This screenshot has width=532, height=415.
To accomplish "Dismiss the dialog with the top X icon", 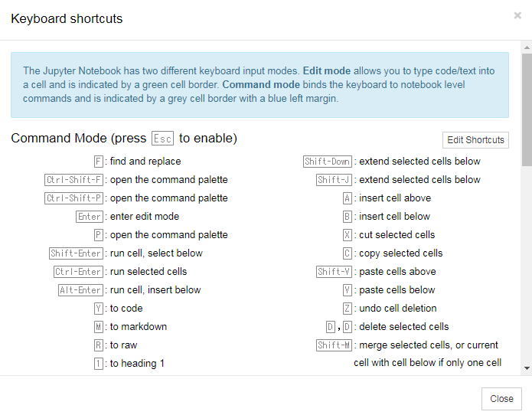I will tap(517, 15).
